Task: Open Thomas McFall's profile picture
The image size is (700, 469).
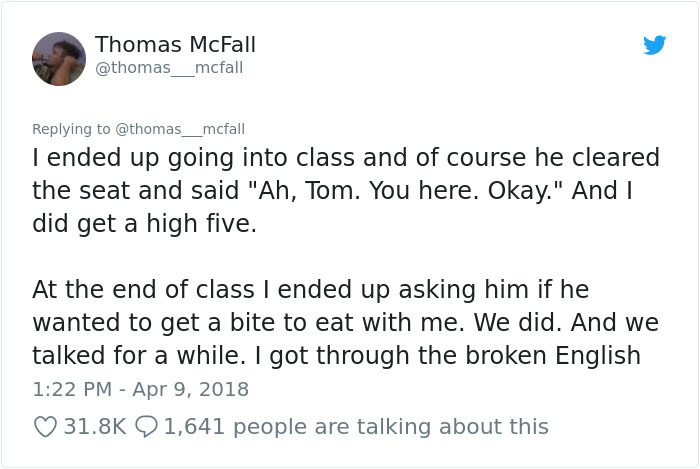Action: (59, 58)
